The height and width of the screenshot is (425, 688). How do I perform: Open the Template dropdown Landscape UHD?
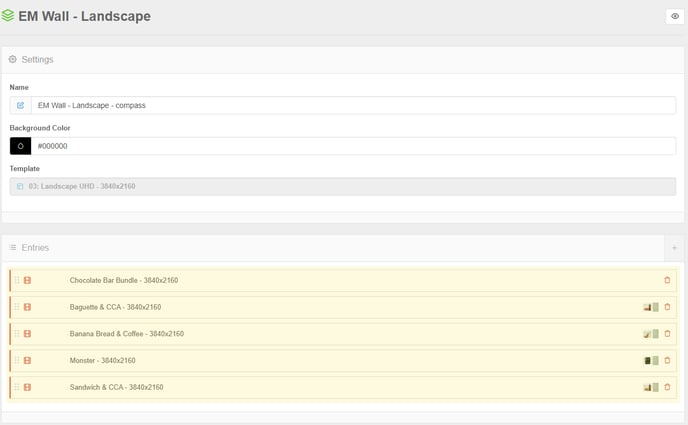pyautogui.click(x=343, y=186)
